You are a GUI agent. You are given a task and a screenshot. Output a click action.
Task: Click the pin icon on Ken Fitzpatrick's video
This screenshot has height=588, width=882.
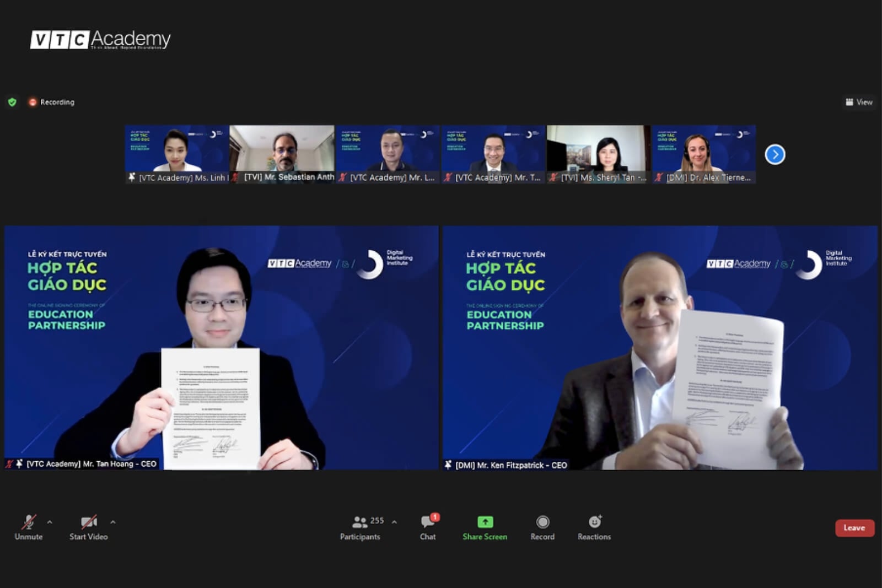click(448, 465)
